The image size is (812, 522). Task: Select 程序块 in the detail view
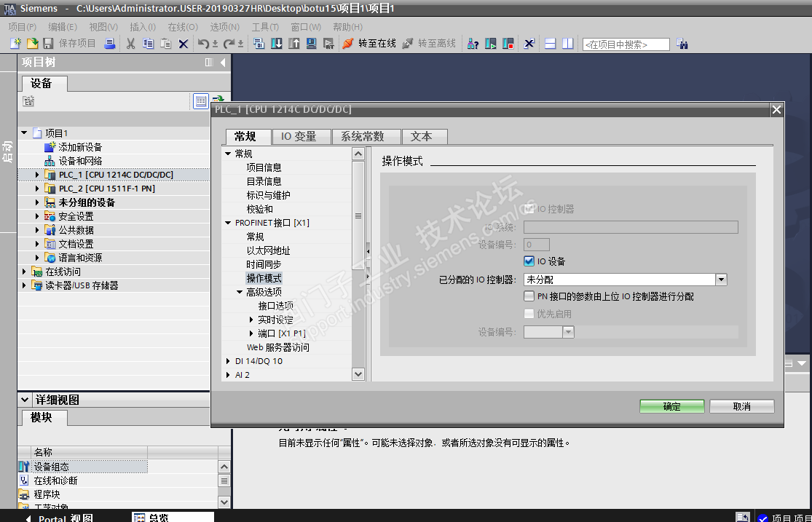tap(47, 494)
